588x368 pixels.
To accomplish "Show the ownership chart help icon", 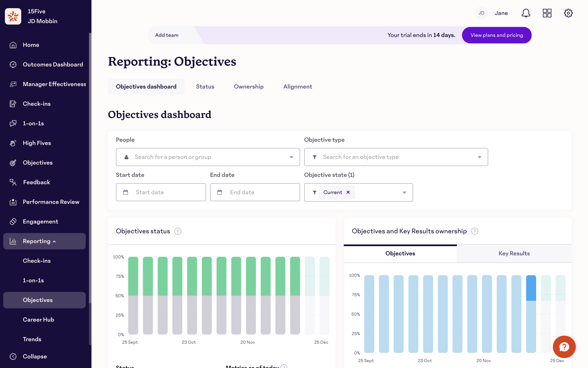I will (474, 231).
